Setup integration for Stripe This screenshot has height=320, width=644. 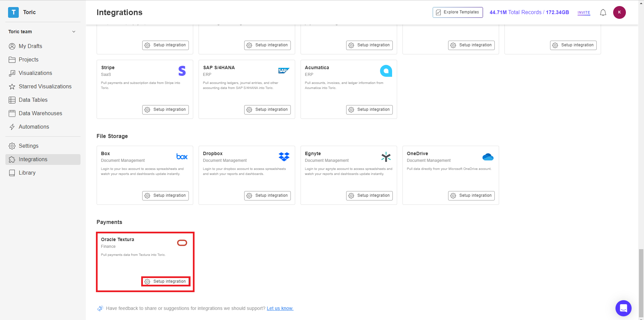tap(165, 110)
